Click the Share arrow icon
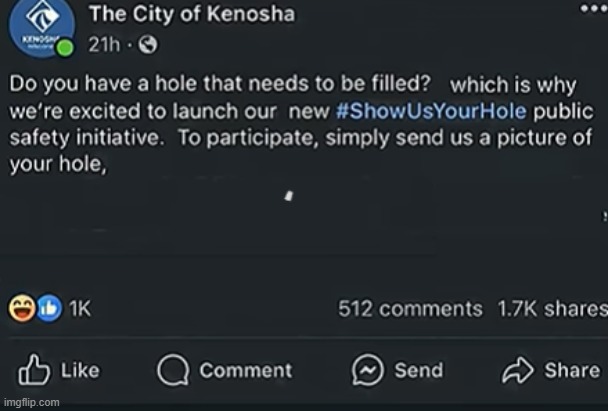This screenshot has width=608, height=411. pos(517,371)
